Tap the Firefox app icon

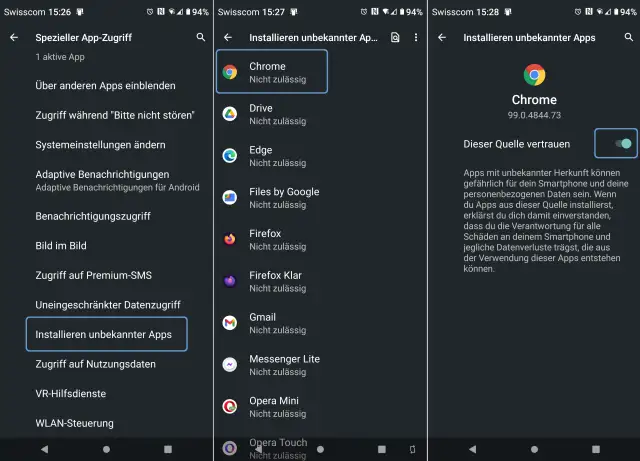(x=229, y=239)
